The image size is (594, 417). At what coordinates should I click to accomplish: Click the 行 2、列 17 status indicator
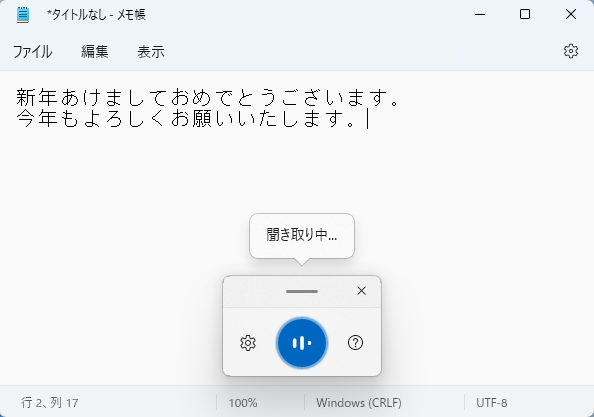(x=50, y=403)
